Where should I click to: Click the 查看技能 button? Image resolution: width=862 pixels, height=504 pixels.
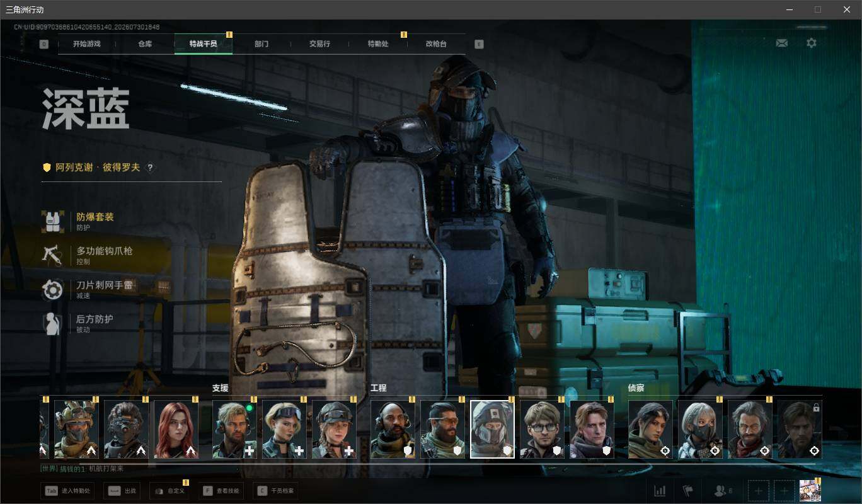tap(221, 491)
